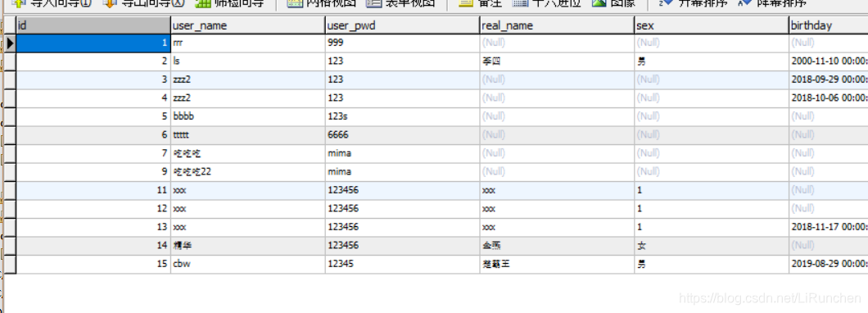Viewport: 868px width, 313px height.
Task: Select birthday cell '2018-11-17'
Action: 829,227
